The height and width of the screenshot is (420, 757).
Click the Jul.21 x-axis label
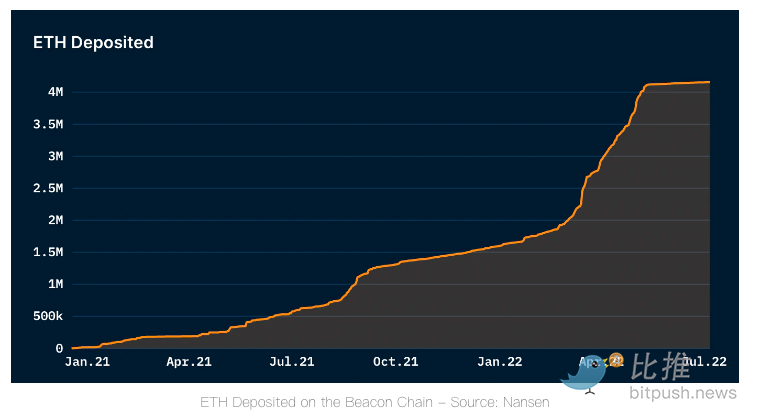292,362
